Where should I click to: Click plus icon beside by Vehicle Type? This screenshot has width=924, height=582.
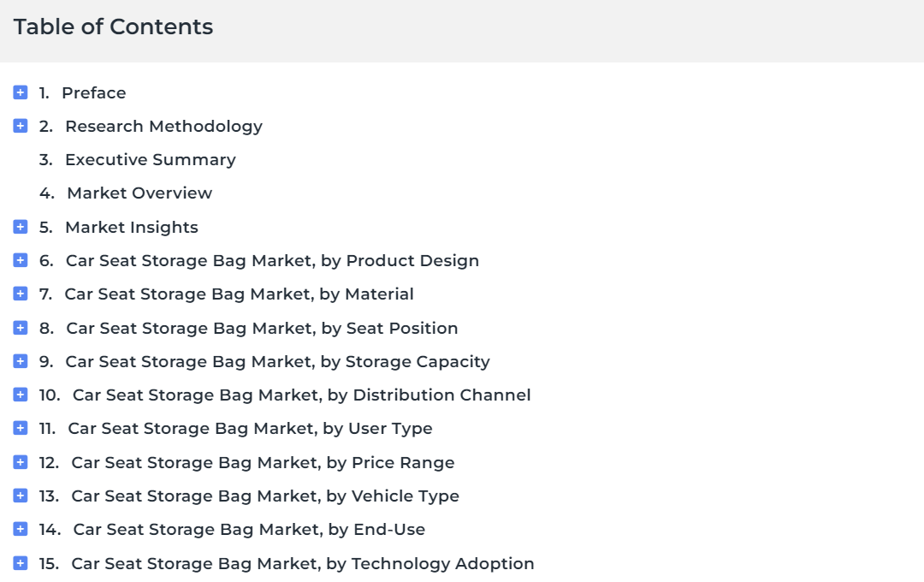click(x=20, y=496)
